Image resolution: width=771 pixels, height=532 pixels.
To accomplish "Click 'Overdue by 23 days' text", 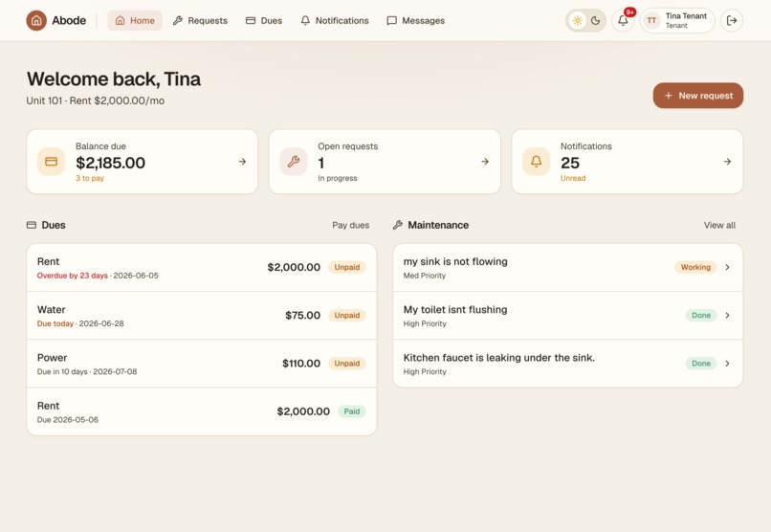I will pyautogui.click(x=73, y=276).
